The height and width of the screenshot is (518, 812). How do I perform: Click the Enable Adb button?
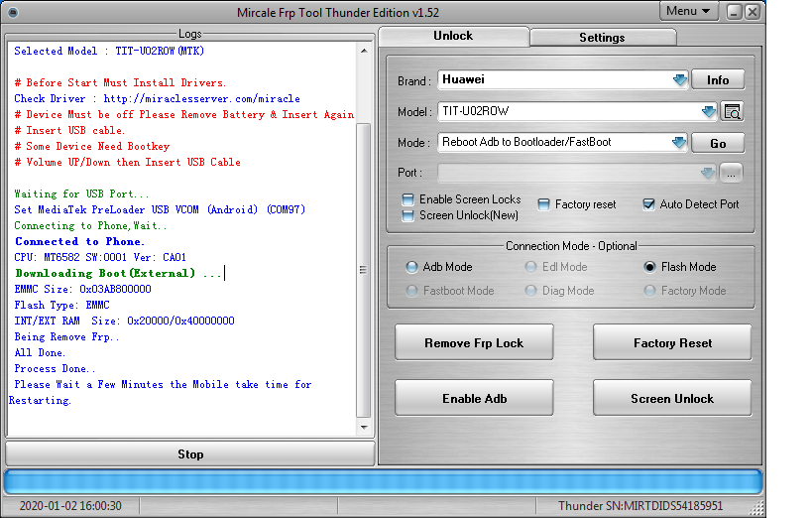point(474,398)
